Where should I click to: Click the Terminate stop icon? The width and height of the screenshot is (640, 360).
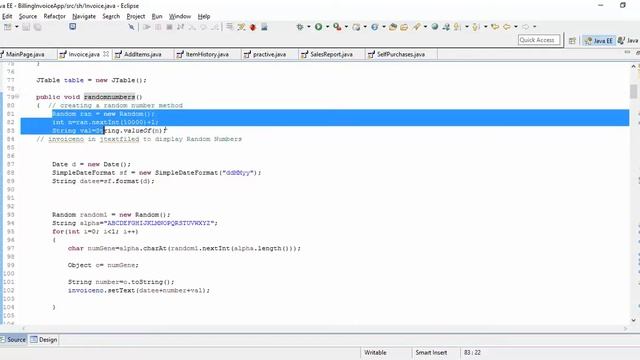pos(169,27)
